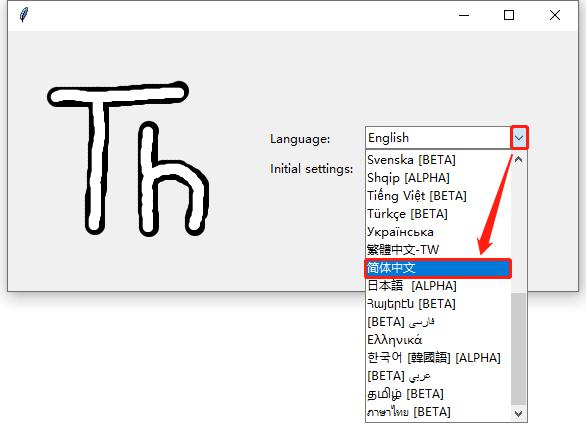Click the large Th logo image
Viewport: 586px width, 430px height.
pyautogui.click(x=128, y=158)
